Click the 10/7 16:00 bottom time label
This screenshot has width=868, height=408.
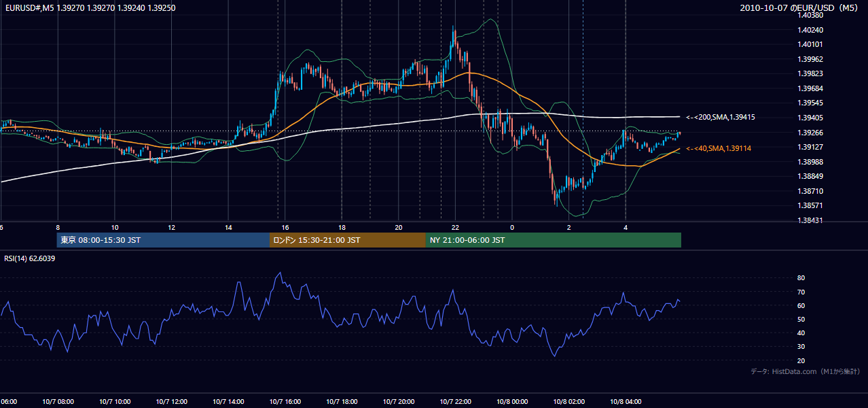(285, 402)
